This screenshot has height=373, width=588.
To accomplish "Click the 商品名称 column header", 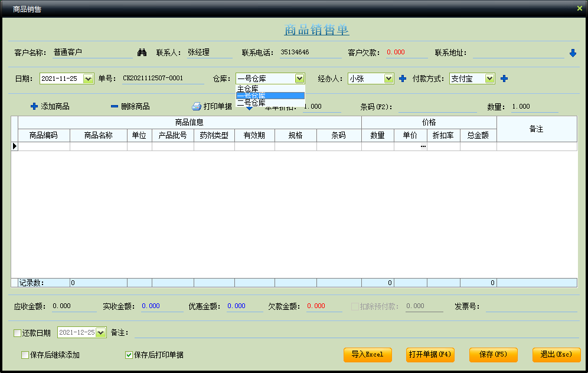I will tap(98, 135).
